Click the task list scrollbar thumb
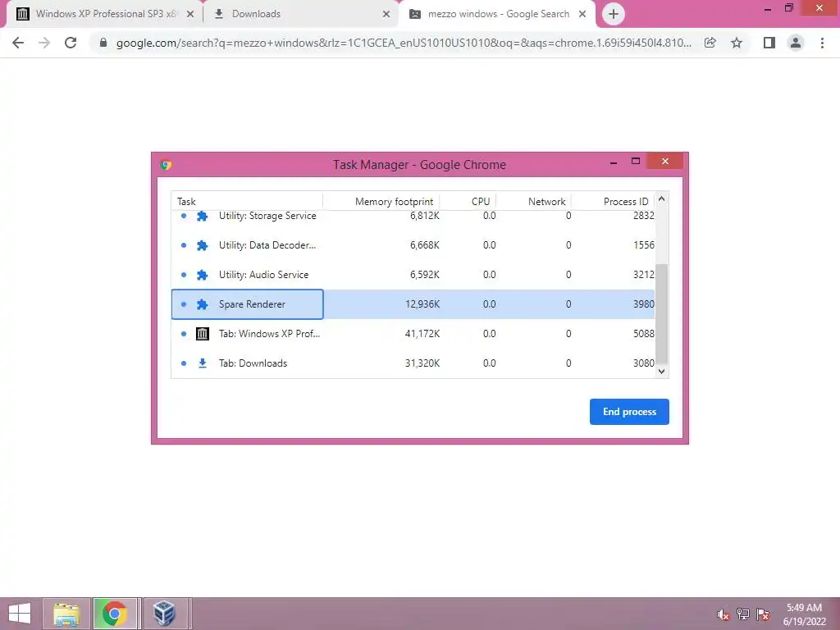This screenshot has height=630, width=840. pyautogui.click(x=661, y=313)
